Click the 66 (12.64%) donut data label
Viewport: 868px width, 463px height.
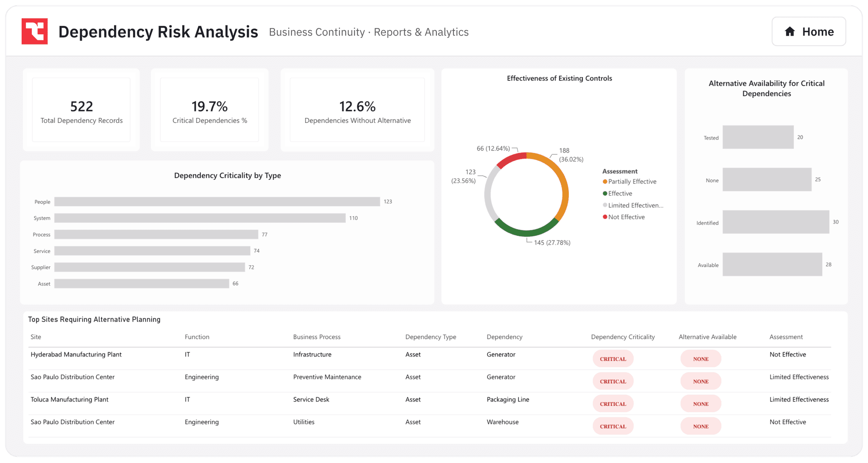click(493, 148)
